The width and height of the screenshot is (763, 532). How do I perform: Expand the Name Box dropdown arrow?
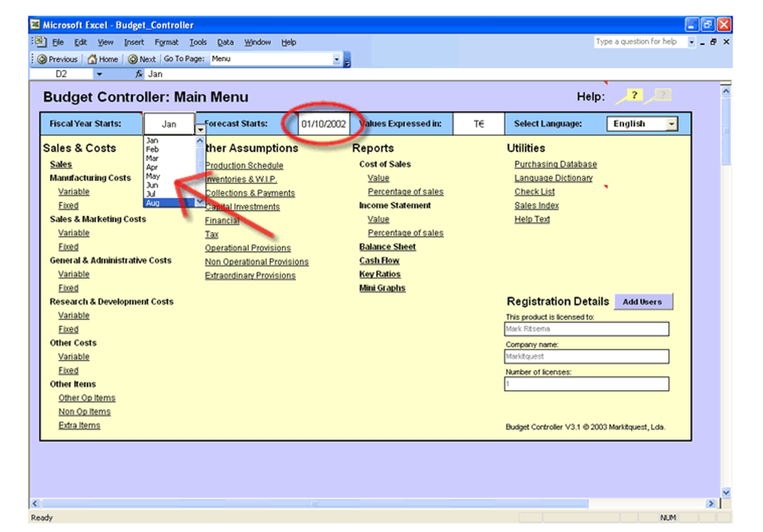(99, 74)
